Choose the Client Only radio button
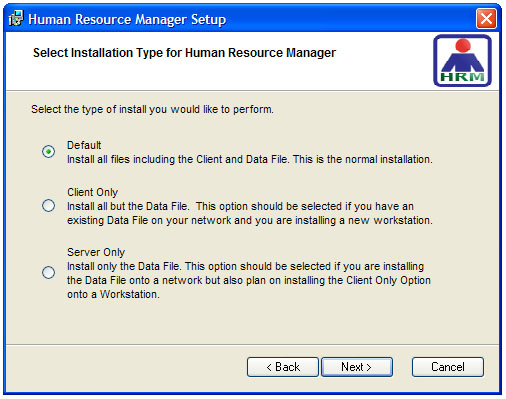This screenshot has height=399, width=506. pos(48,205)
